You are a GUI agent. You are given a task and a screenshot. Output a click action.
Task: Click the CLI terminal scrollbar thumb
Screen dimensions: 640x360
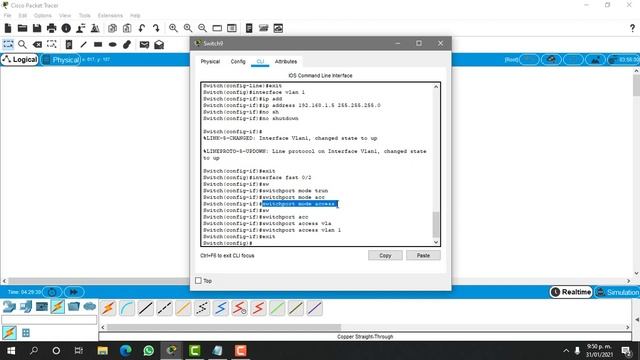[436, 224]
